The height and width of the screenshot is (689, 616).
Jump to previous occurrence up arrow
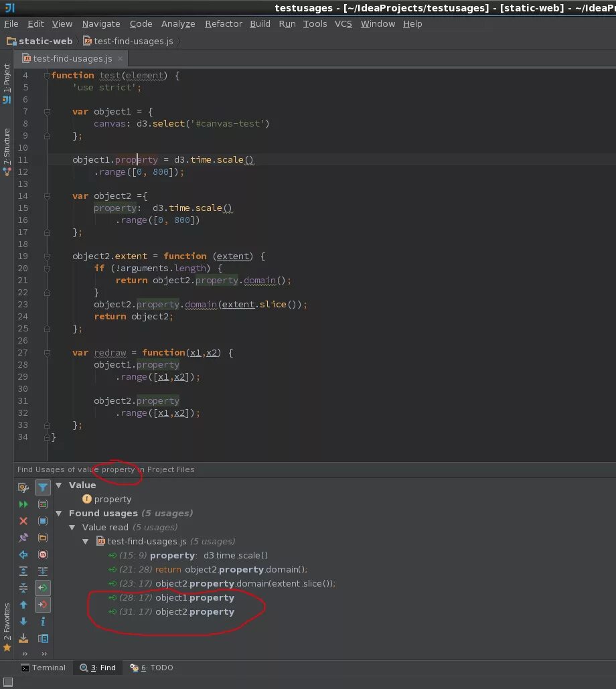[x=23, y=605]
